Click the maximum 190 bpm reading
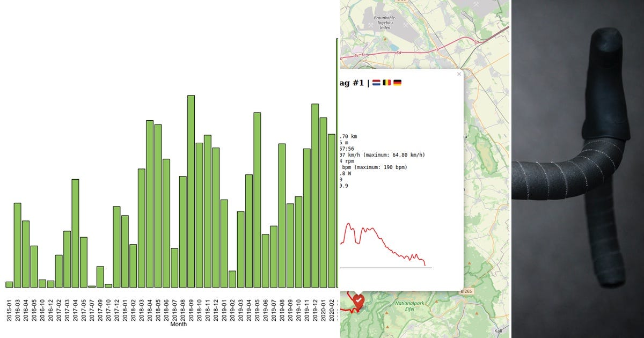 [x=392, y=167]
